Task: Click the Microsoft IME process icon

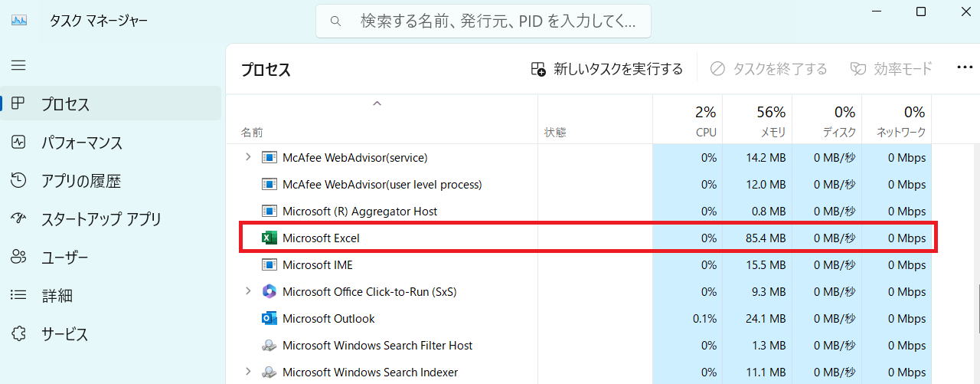Action: pyautogui.click(x=269, y=265)
